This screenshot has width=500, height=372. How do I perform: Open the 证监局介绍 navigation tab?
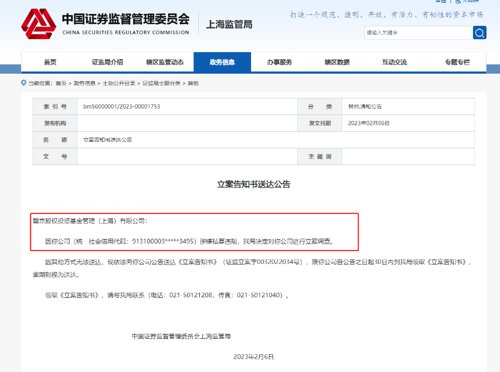107,62
